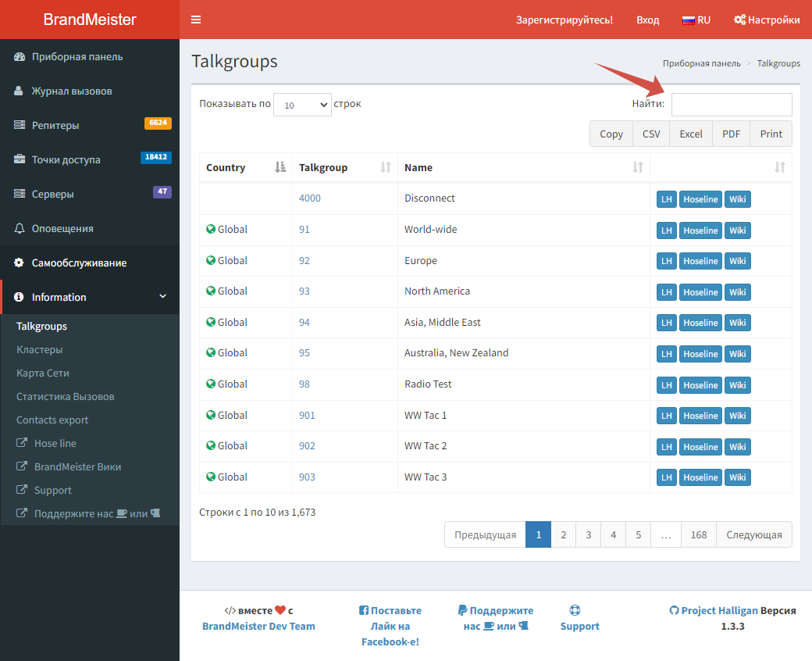This screenshot has height=661, width=812.
Task: Collapse the Information menu chevron
Action: [162, 296]
